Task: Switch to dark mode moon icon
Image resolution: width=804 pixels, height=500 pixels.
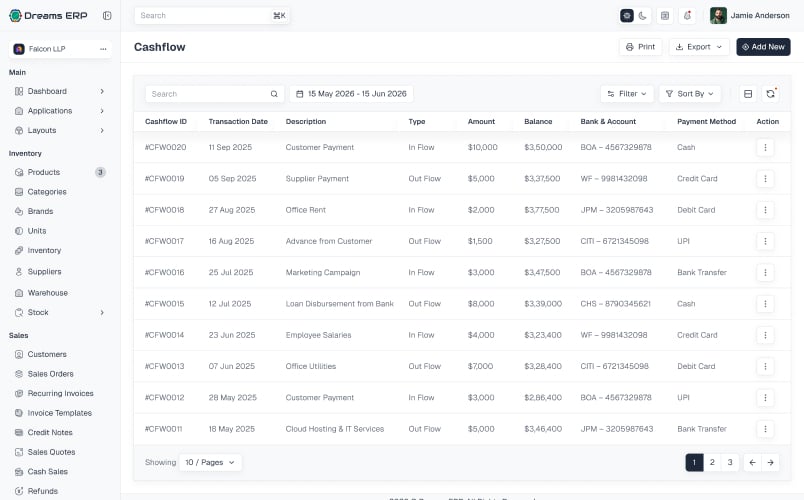Action: pos(642,16)
